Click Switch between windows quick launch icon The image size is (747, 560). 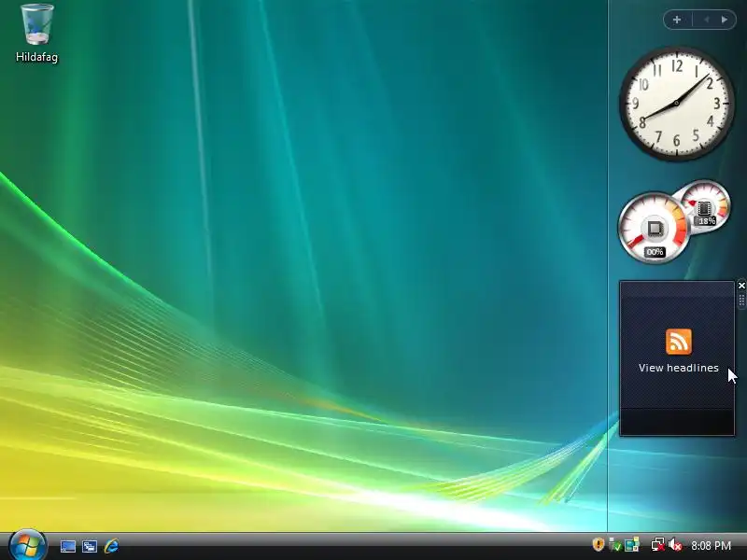90,546
